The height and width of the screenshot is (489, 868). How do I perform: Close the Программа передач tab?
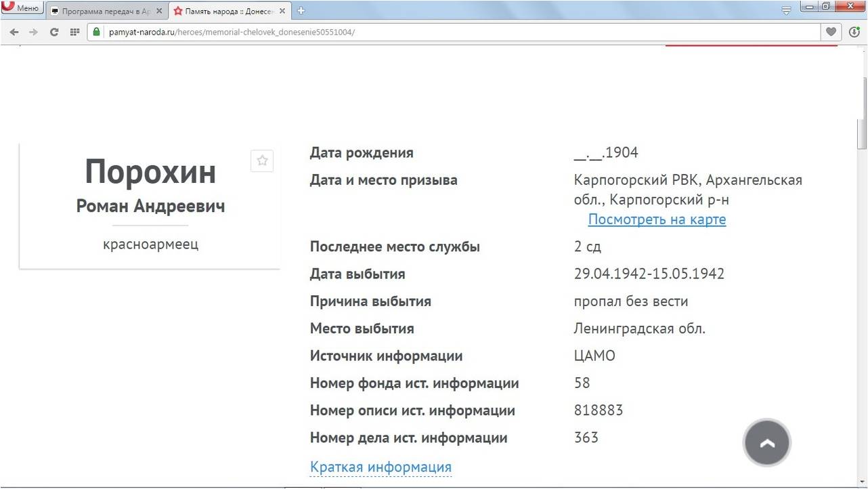pyautogui.click(x=158, y=11)
